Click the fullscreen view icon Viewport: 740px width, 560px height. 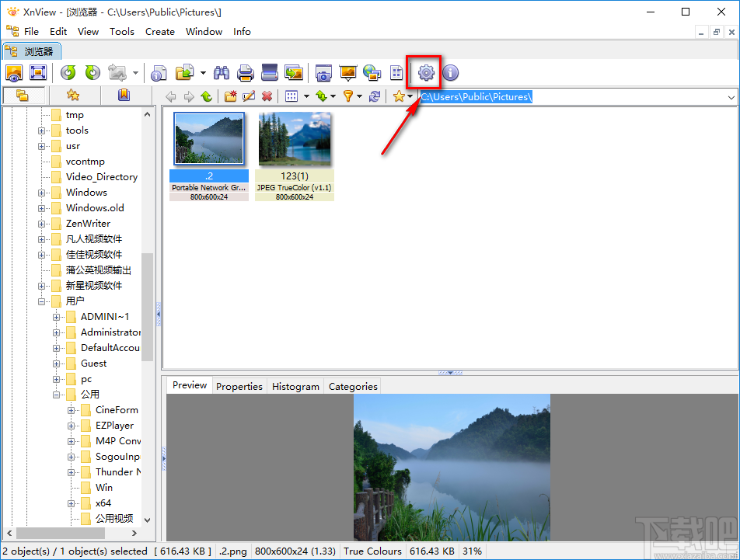tap(38, 73)
